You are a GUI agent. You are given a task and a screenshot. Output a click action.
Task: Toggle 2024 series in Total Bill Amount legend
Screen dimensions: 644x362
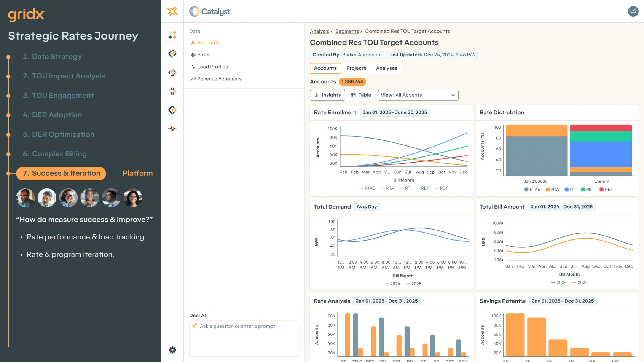coord(559,283)
